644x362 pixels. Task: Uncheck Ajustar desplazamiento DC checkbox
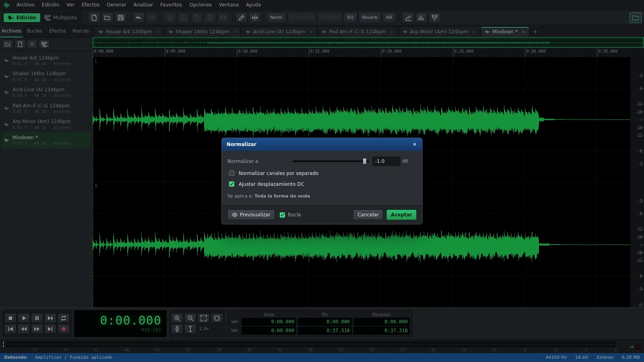[x=232, y=184]
